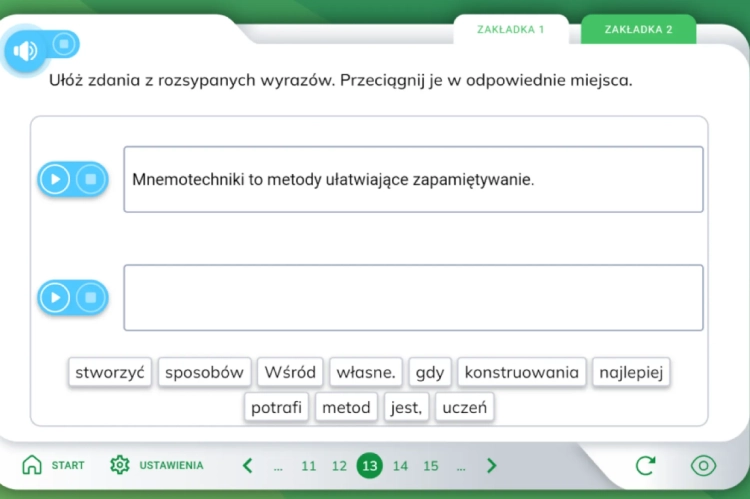Screen dimensions: 750x499
Task: Open earlier pages via left ellipsis
Action: 278,467
